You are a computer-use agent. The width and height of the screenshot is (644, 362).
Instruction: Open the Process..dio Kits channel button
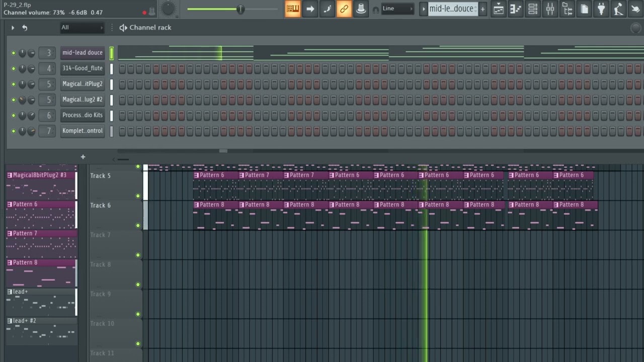click(x=83, y=115)
